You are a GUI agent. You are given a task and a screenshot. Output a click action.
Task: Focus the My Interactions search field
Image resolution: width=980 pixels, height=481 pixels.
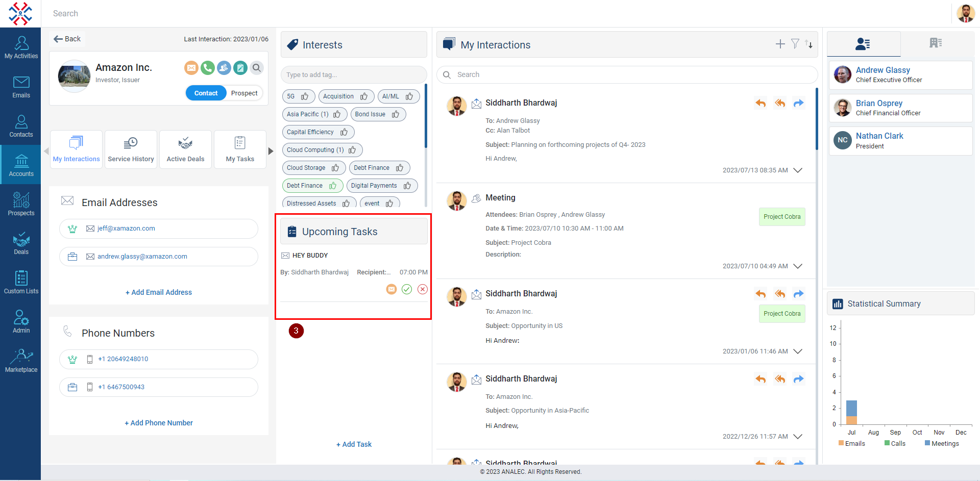pos(627,75)
